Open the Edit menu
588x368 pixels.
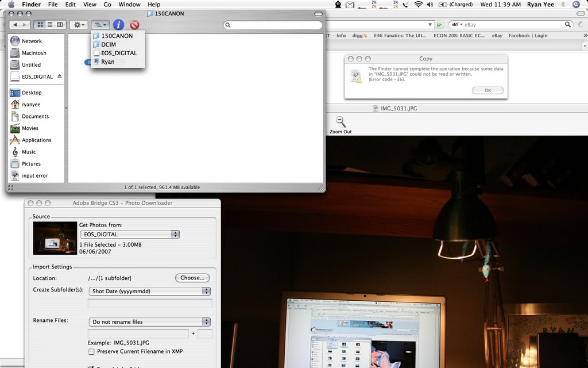click(71, 5)
